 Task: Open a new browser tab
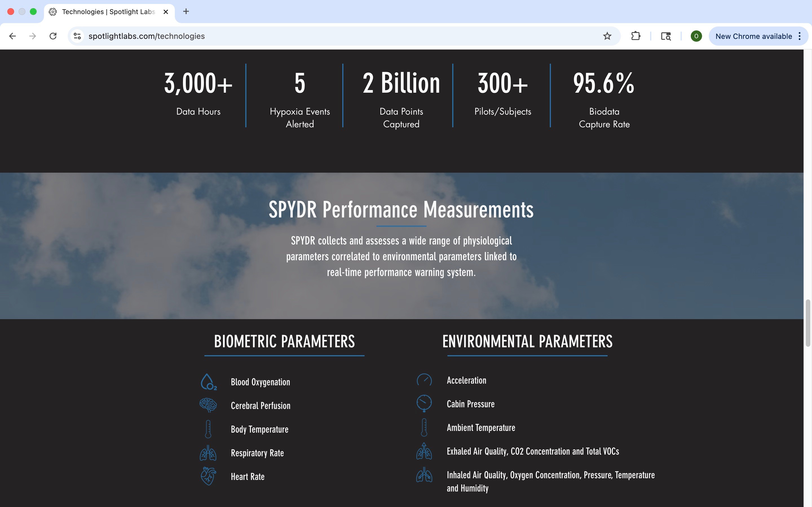coord(186,12)
